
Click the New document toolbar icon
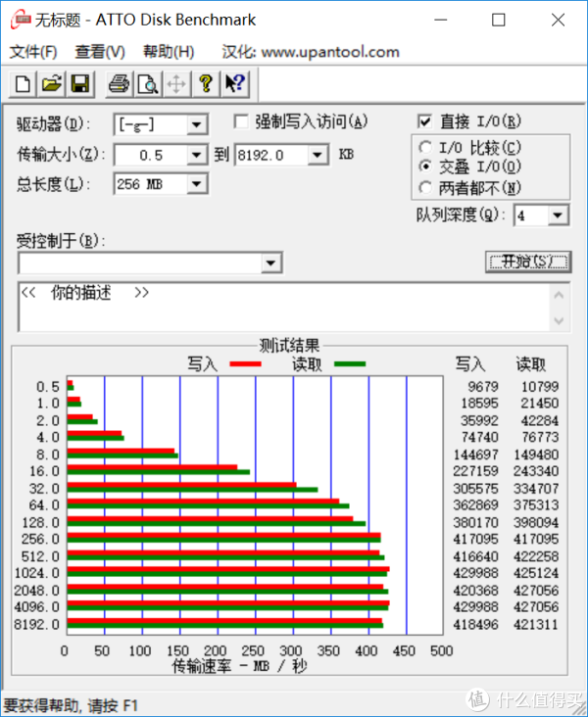pyautogui.click(x=23, y=84)
